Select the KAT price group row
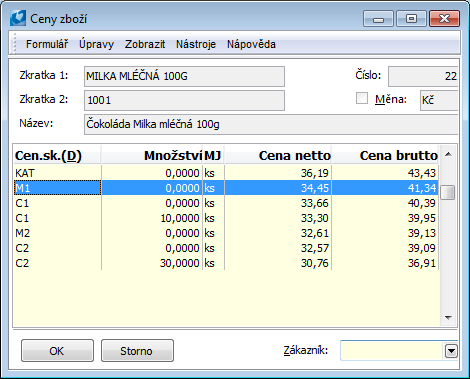The width and height of the screenshot is (470, 379). [x=226, y=173]
